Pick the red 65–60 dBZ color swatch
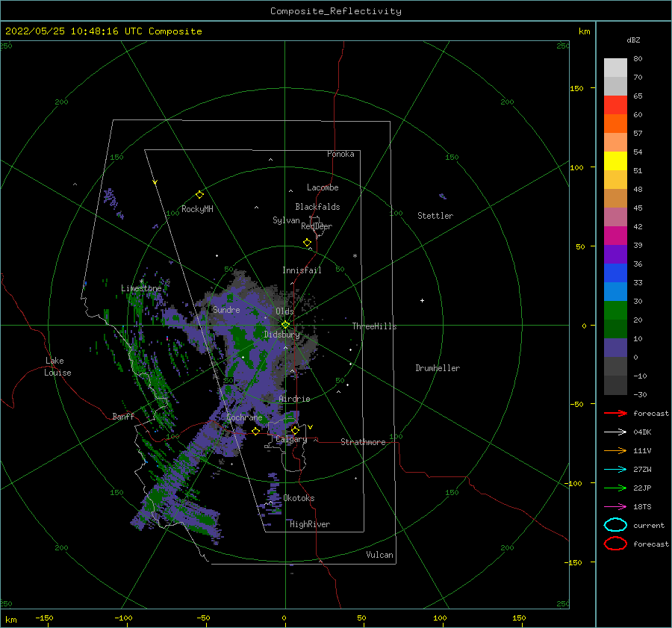The image size is (672, 628). pos(615,105)
